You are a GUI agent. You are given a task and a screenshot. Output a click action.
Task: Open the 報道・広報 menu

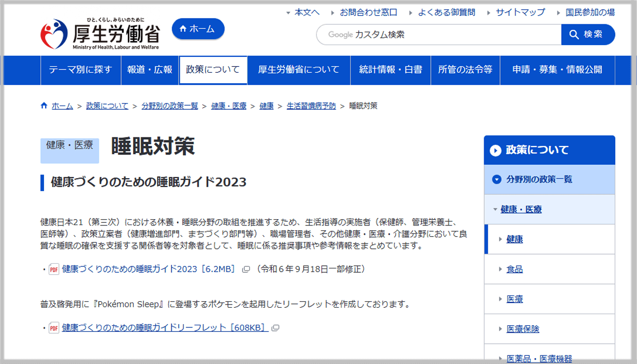pyautogui.click(x=150, y=70)
